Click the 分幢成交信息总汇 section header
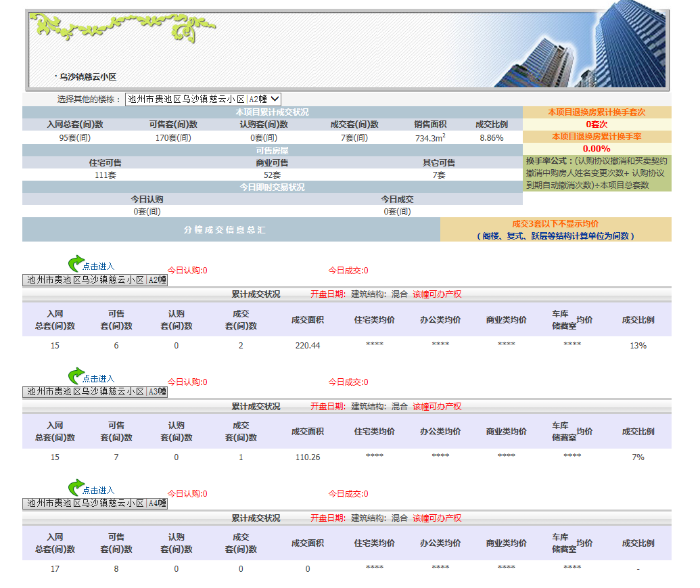Screen dimensions: 700x588 tap(225, 230)
